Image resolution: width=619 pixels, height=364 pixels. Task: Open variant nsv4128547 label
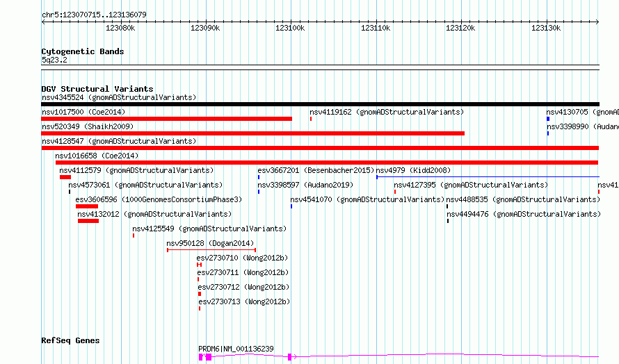click(x=119, y=141)
